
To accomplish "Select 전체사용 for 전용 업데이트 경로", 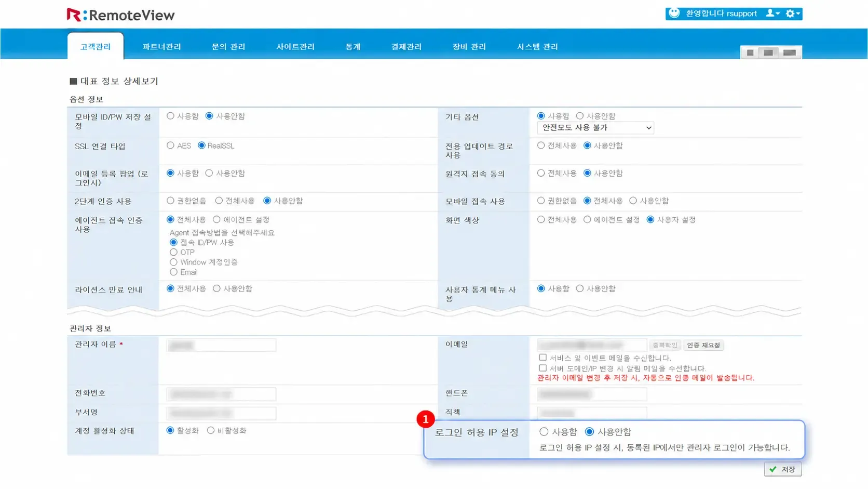I will (541, 146).
